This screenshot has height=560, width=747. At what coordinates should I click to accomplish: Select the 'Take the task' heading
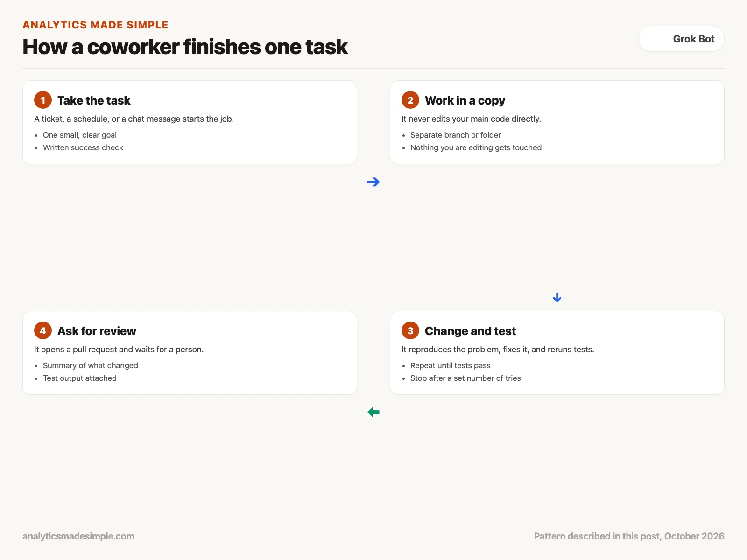[94, 100]
